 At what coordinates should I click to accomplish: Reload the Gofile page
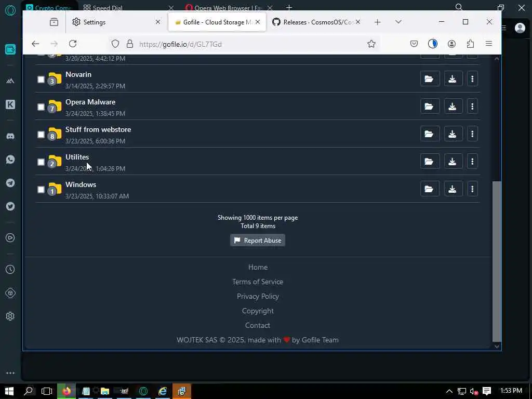tap(73, 44)
